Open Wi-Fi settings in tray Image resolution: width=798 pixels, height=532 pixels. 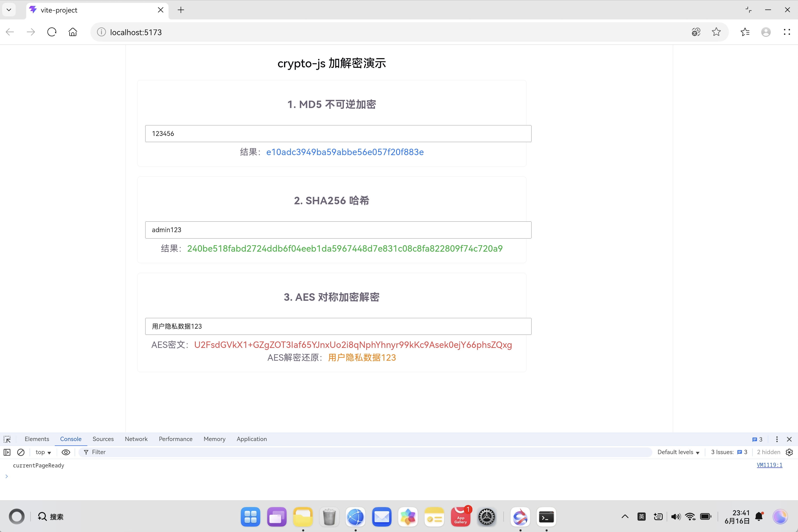click(690, 516)
